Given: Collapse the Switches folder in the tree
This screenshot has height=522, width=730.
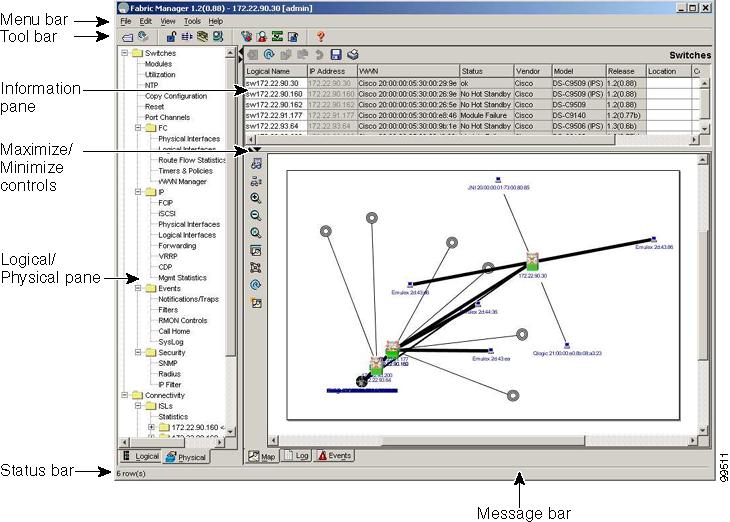Looking at the screenshot, I should 125,53.
